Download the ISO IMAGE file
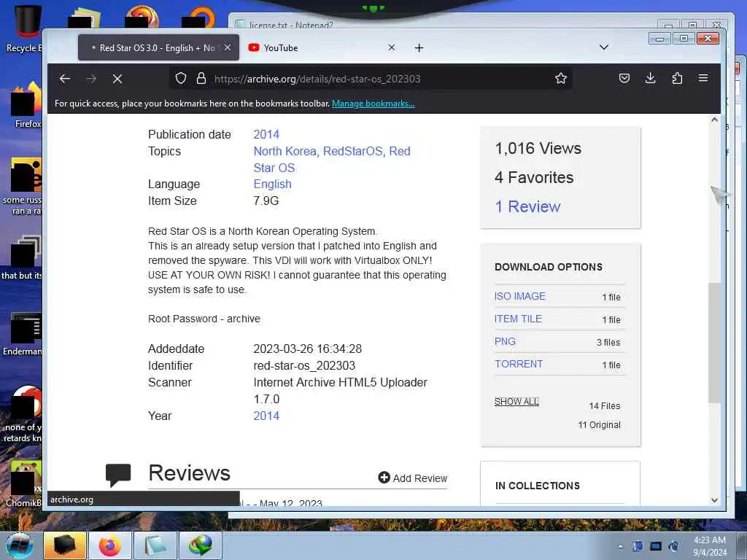The image size is (747, 560). coord(519,296)
